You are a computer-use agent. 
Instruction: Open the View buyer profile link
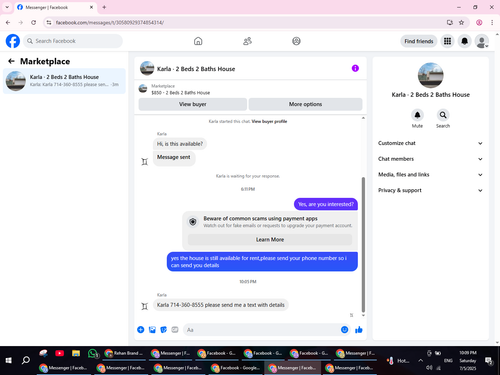269,121
